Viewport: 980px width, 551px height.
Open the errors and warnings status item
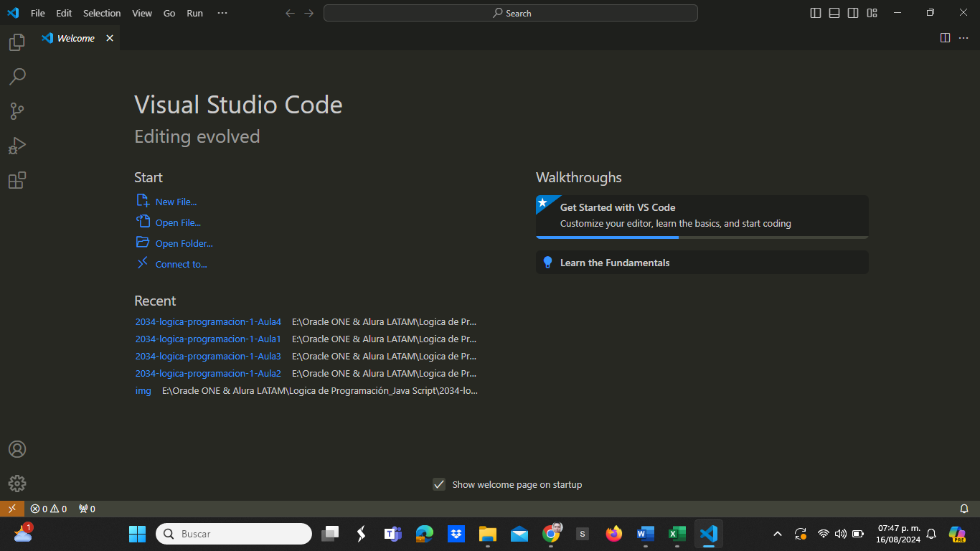pyautogui.click(x=49, y=509)
